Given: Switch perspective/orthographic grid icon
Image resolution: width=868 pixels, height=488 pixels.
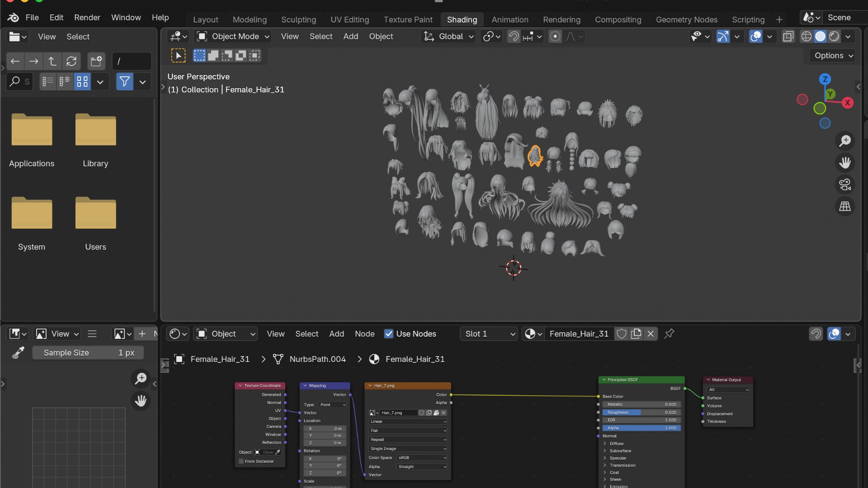Looking at the screenshot, I should tap(845, 206).
